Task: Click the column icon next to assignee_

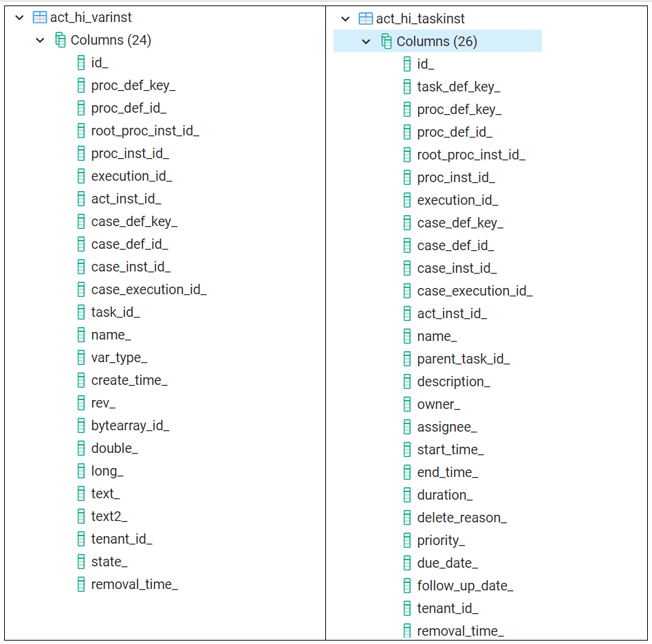Action: [x=407, y=426]
